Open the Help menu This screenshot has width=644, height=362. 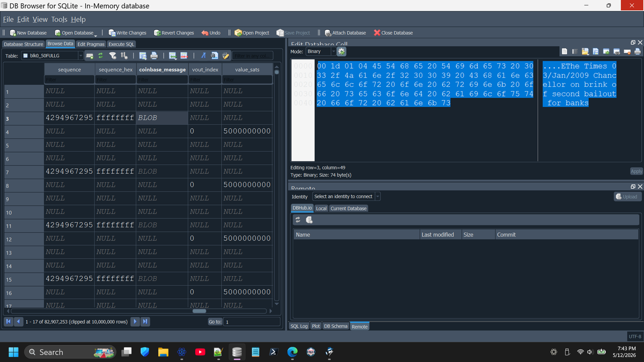[x=78, y=19]
